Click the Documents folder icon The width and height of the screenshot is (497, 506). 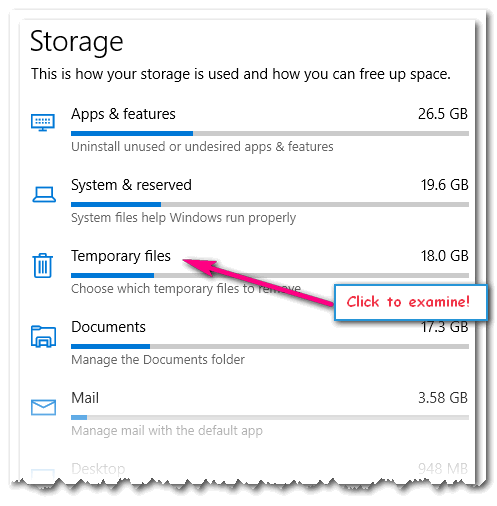[x=43, y=337]
